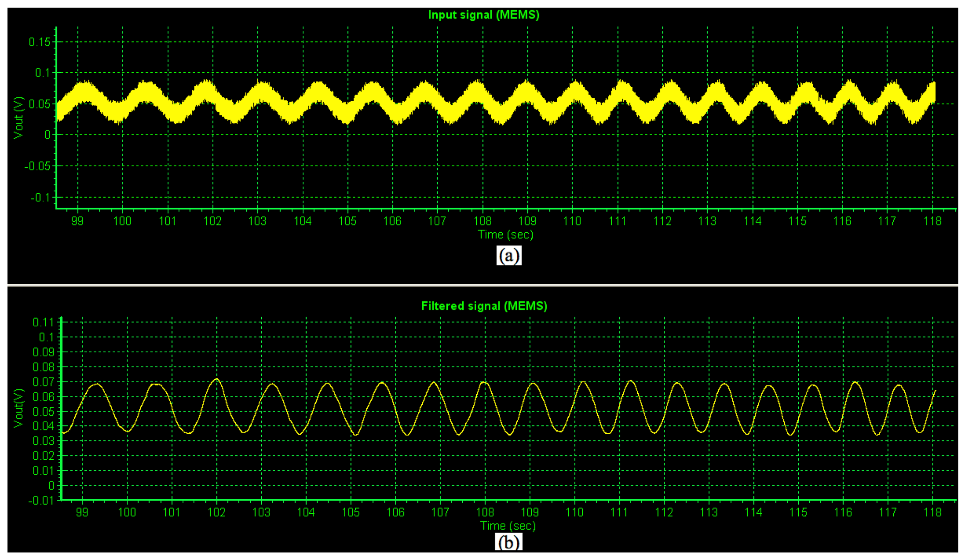
Task: Click the 0.15 value on the input chart Y axis
Action: point(39,42)
